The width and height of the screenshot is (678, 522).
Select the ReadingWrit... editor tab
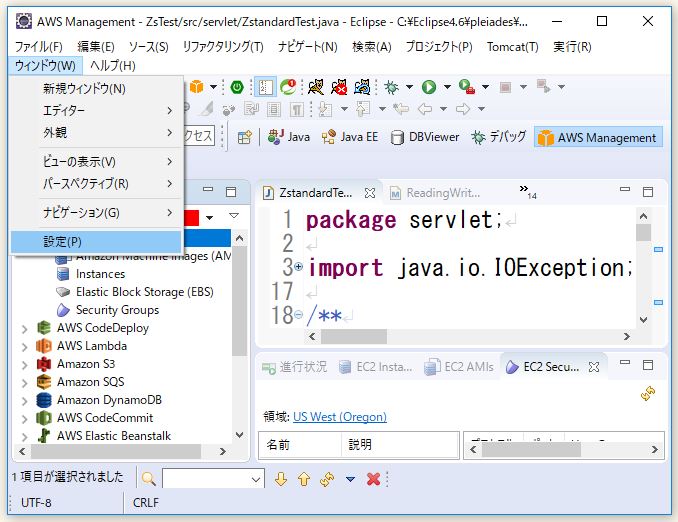click(435, 193)
